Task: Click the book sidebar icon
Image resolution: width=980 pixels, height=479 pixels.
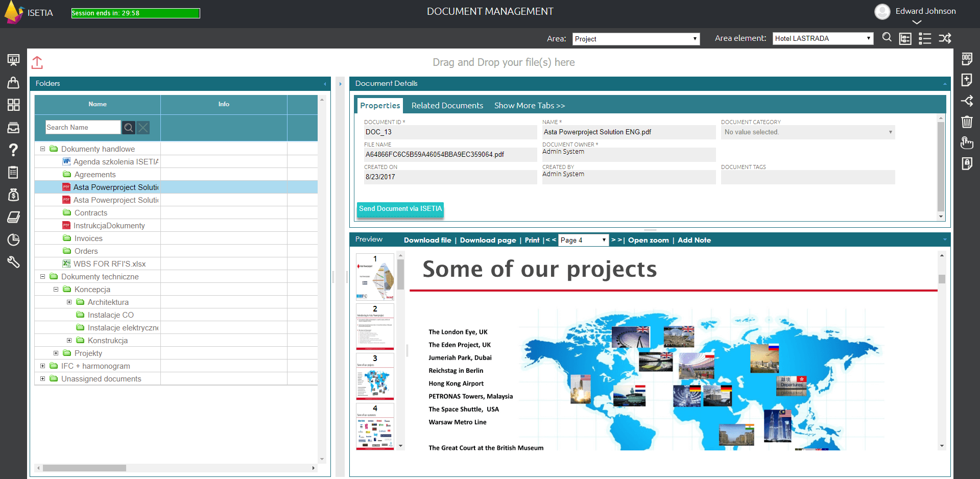Action: (x=13, y=217)
